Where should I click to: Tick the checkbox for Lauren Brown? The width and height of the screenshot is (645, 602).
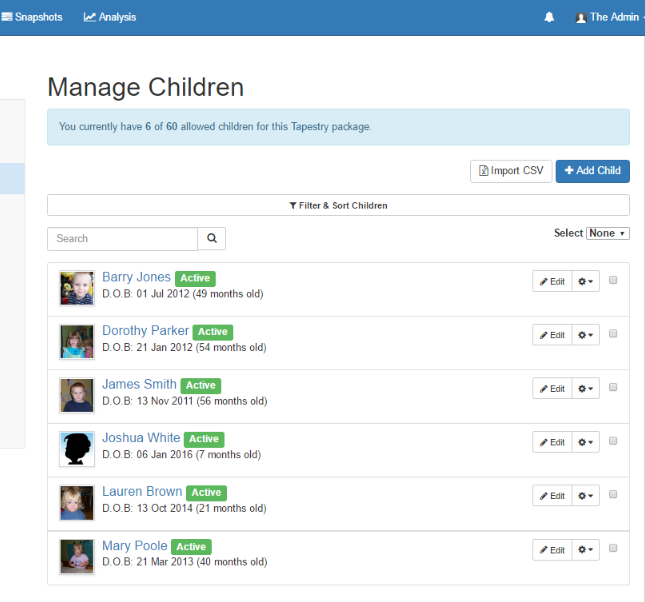point(613,494)
